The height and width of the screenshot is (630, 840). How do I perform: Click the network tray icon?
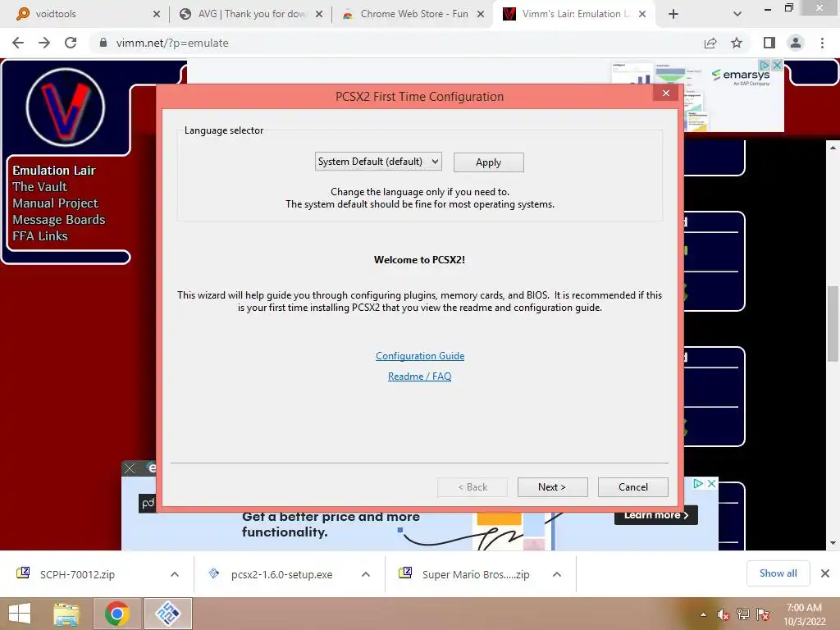coord(742,614)
